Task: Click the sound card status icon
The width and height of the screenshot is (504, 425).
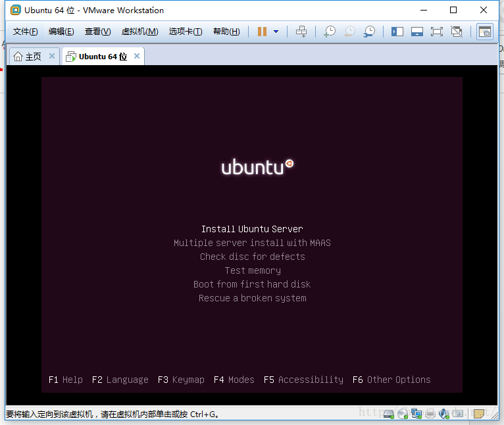Action: (444, 414)
